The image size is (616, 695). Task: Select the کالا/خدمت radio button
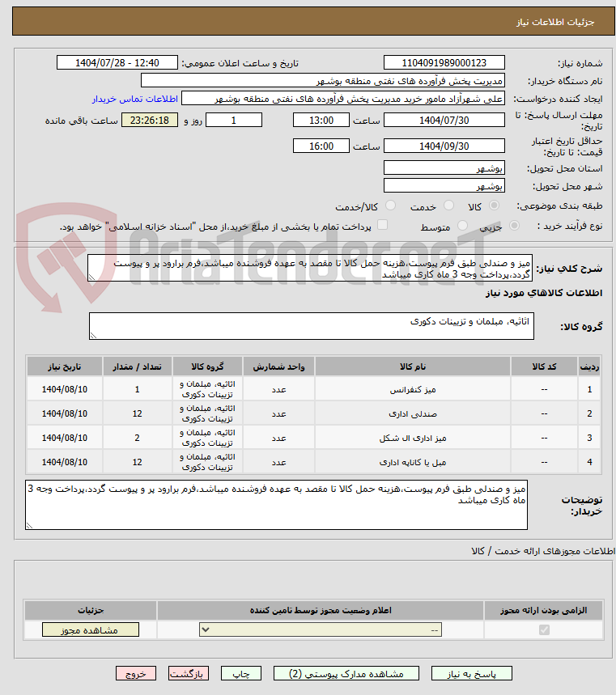tap(390, 206)
